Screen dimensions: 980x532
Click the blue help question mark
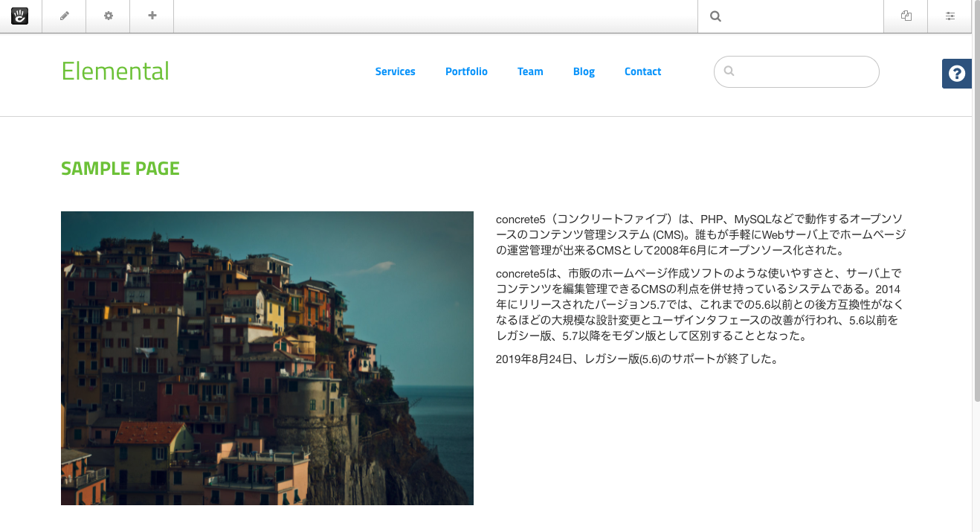click(956, 74)
